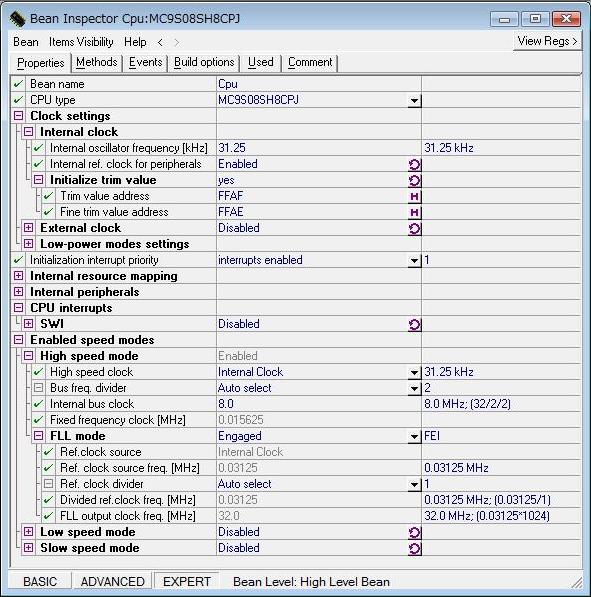Click the green check beside Initialization interrupt priority

(18, 260)
